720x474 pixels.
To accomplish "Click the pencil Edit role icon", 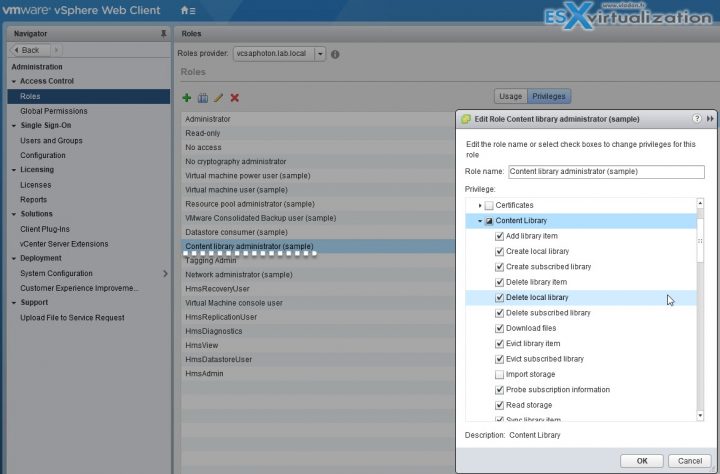I will coord(218,97).
